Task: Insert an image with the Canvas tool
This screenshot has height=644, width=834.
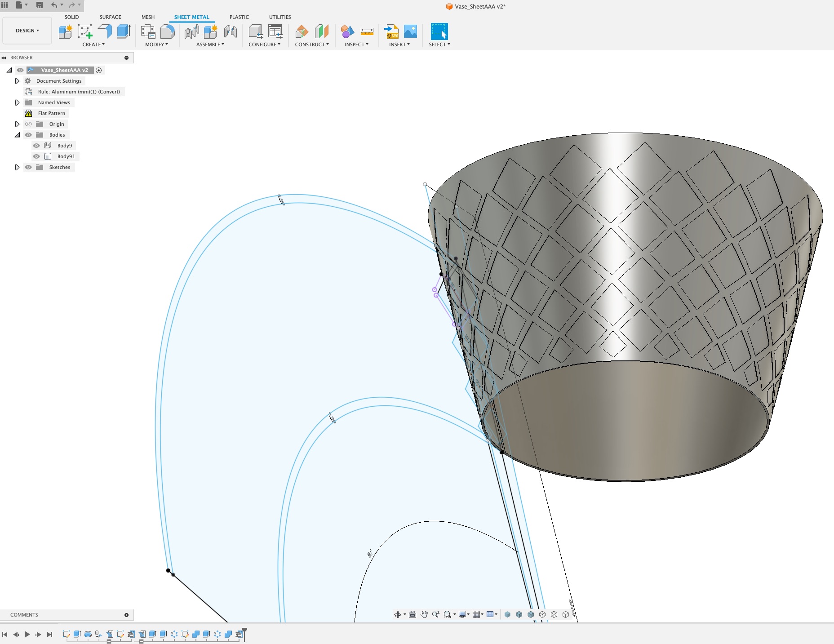Action: pyautogui.click(x=411, y=31)
